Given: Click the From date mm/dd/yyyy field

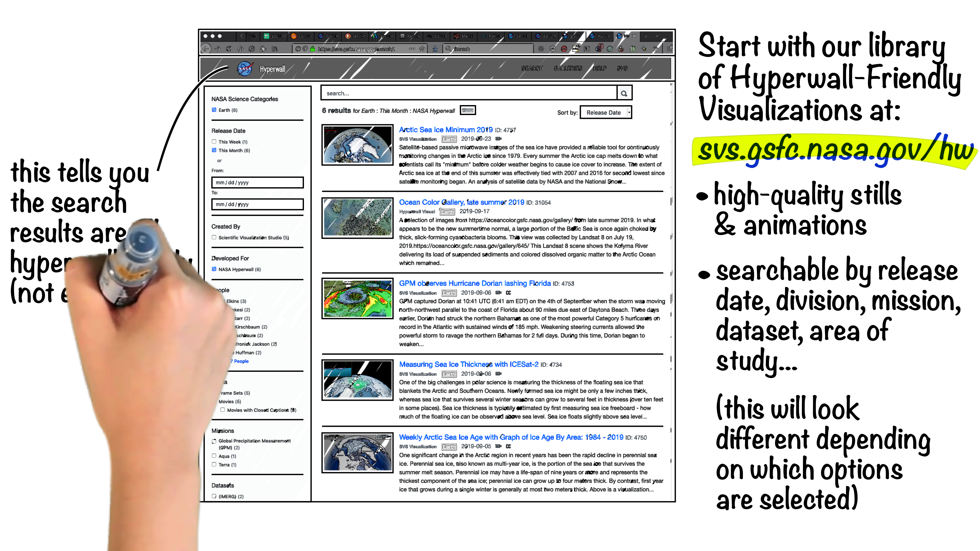Looking at the screenshot, I should 258,183.
